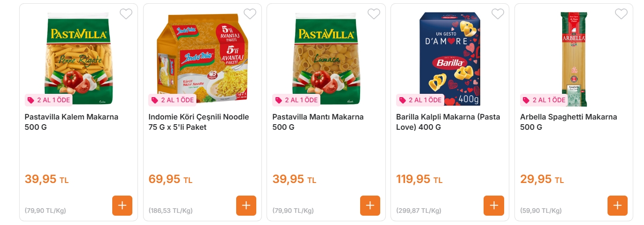
Task: Click 2 AL 1 ÖDE tag on Indomie
Action: tap(173, 100)
